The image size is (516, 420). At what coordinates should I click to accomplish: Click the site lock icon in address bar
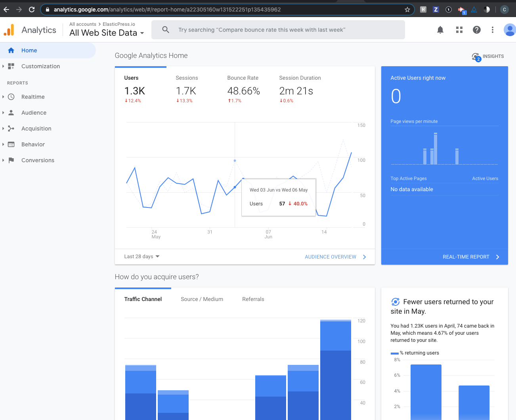tap(47, 10)
